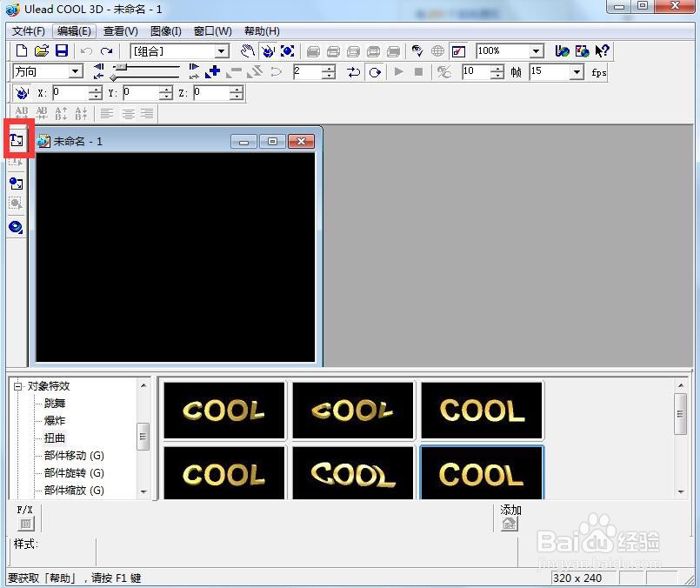Add a keyframe with the blue plus icon
The width and height of the screenshot is (700, 588).
(x=213, y=71)
